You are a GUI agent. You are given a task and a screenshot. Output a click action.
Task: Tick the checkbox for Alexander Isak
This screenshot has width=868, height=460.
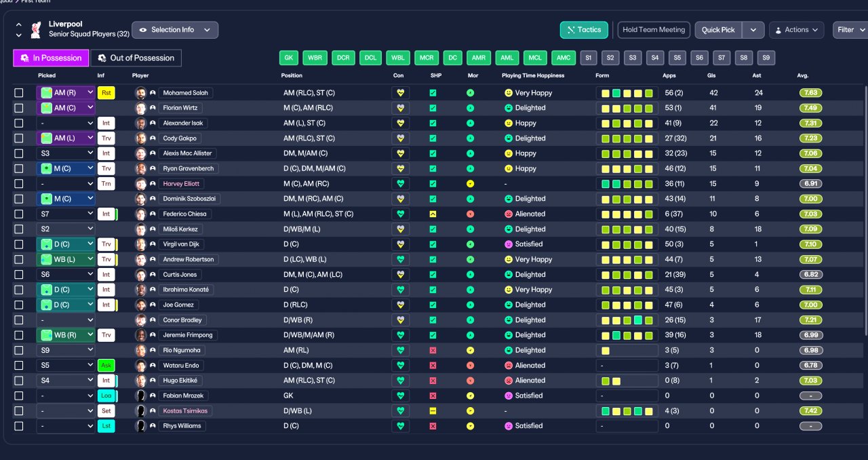(19, 123)
